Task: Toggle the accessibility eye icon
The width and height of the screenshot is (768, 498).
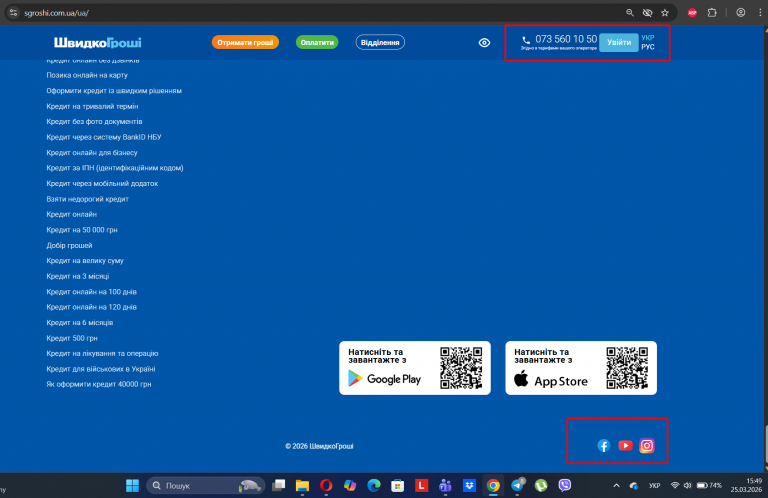Action: (x=484, y=43)
